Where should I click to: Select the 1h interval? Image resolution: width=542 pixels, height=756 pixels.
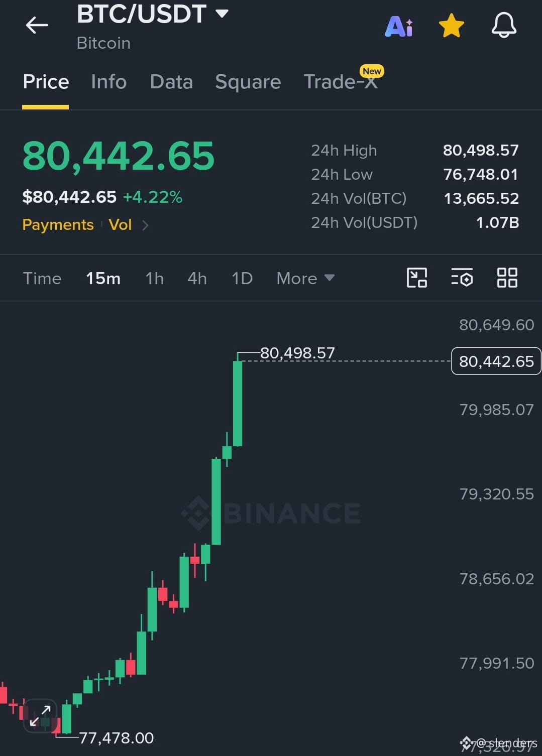(154, 278)
